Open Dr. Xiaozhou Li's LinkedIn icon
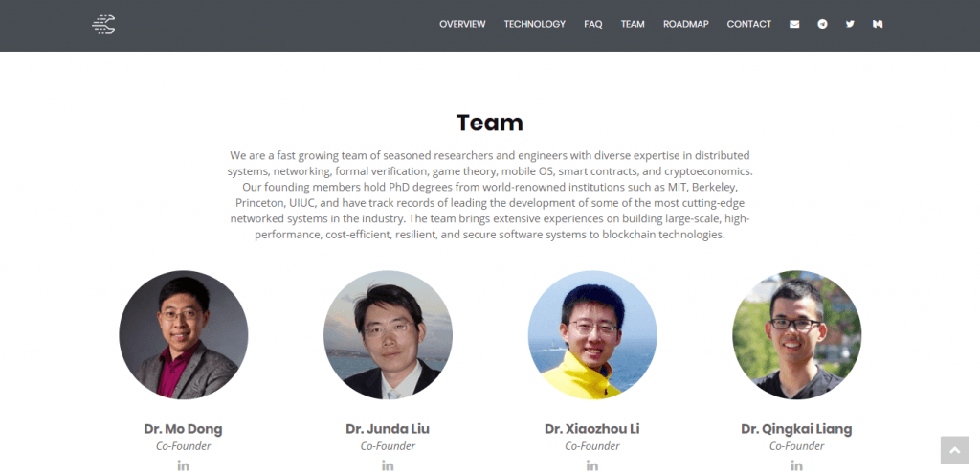 [592, 465]
